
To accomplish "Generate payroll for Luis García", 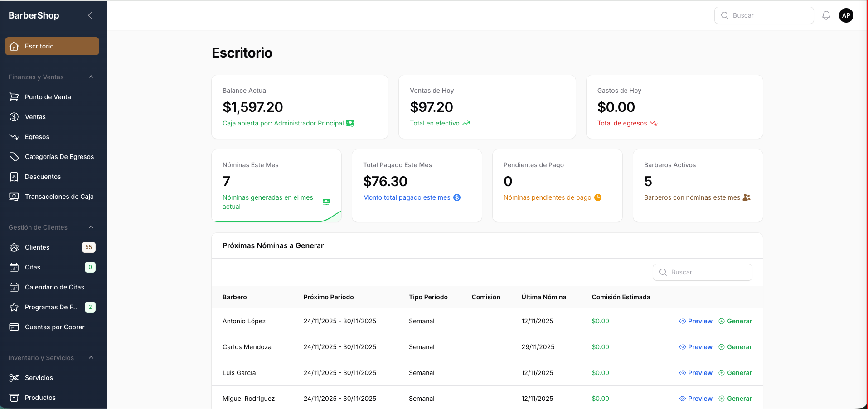I will [x=735, y=373].
